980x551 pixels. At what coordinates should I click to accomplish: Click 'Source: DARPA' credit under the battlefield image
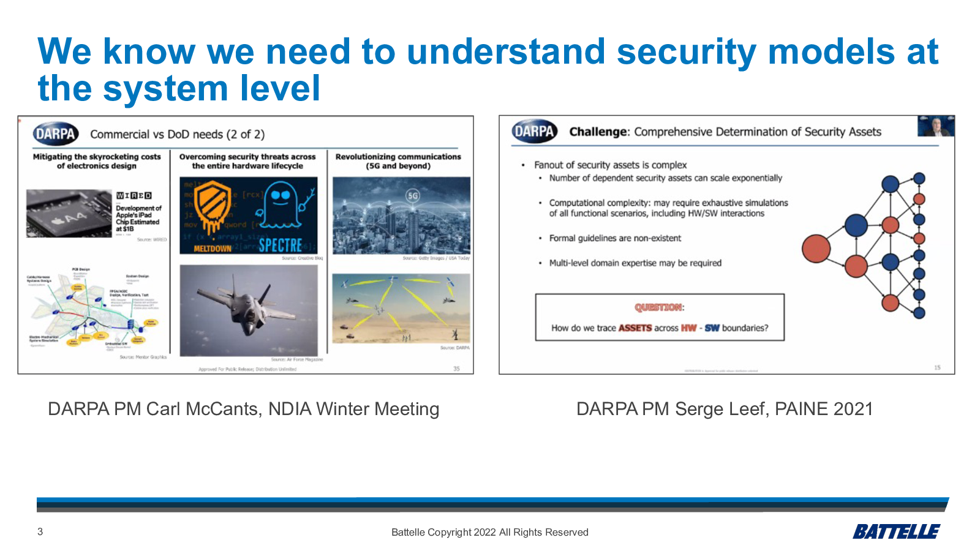455,348
